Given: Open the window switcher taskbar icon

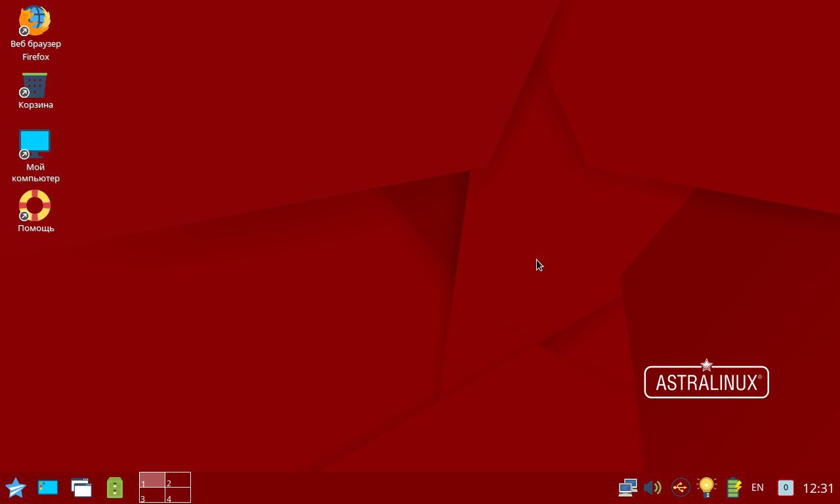Looking at the screenshot, I should coord(81,488).
